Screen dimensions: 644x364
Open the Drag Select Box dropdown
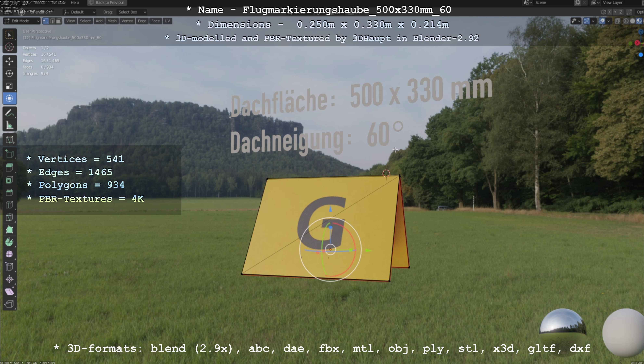point(132,12)
